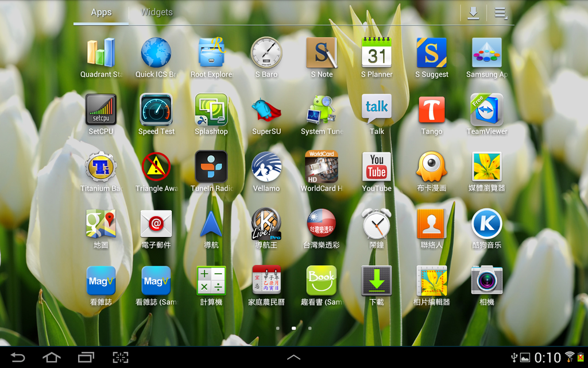Launch WorldCard HD
This screenshot has height=368, width=588.
322,167
